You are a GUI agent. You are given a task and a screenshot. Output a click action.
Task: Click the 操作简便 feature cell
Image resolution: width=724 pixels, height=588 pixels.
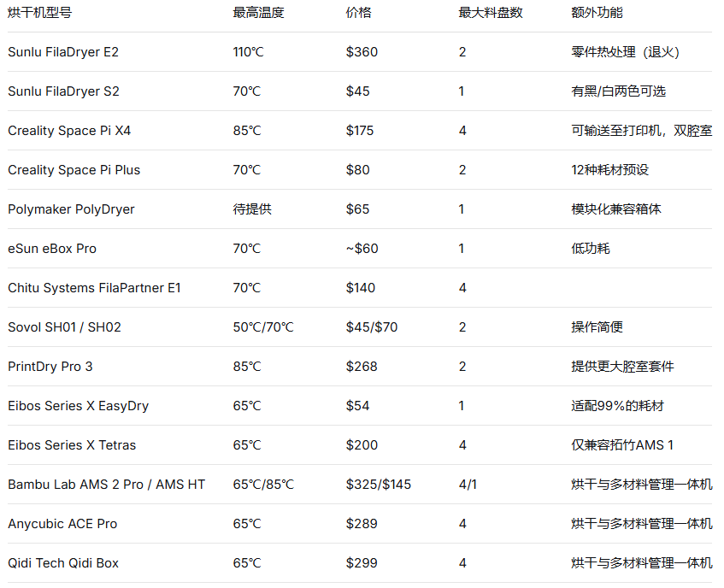point(597,327)
